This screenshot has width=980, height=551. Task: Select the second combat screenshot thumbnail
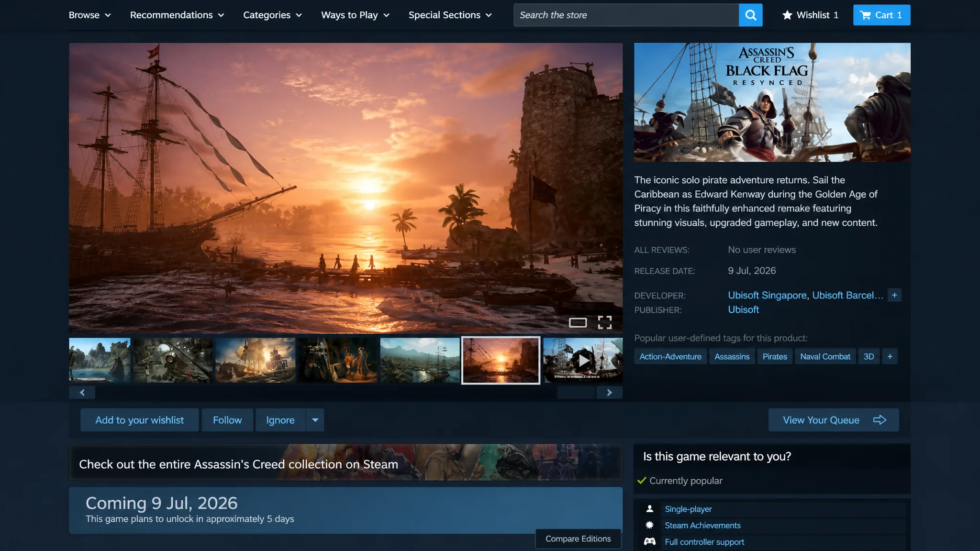pos(173,360)
